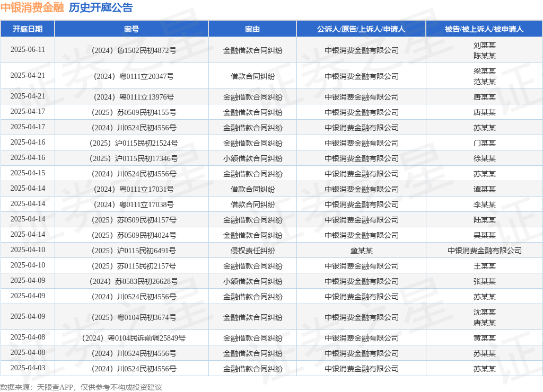The height and width of the screenshot is (392, 543).
Task: Click 借款合同纠纷 in 李某某 row
Action: point(252,204)
